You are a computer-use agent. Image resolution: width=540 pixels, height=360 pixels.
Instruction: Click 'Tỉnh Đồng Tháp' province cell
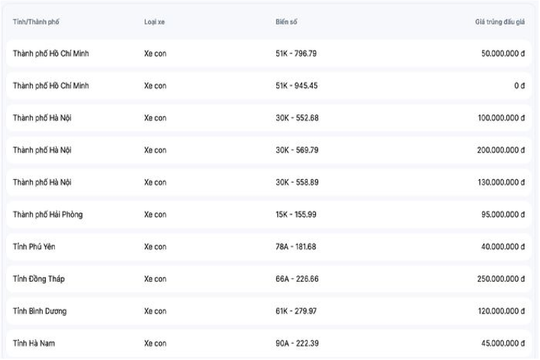pyautogui.click(x=39, y=279)
